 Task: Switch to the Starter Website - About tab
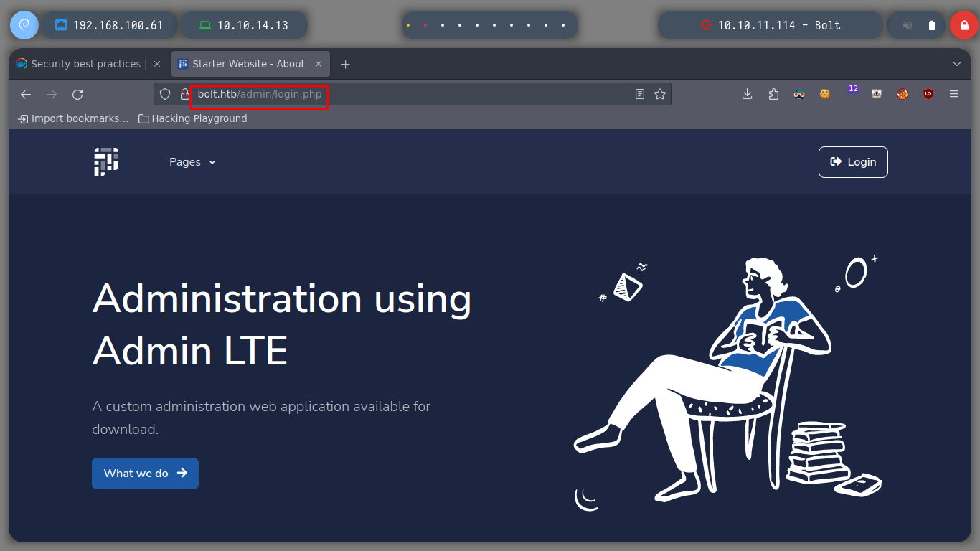pos(250,64)
